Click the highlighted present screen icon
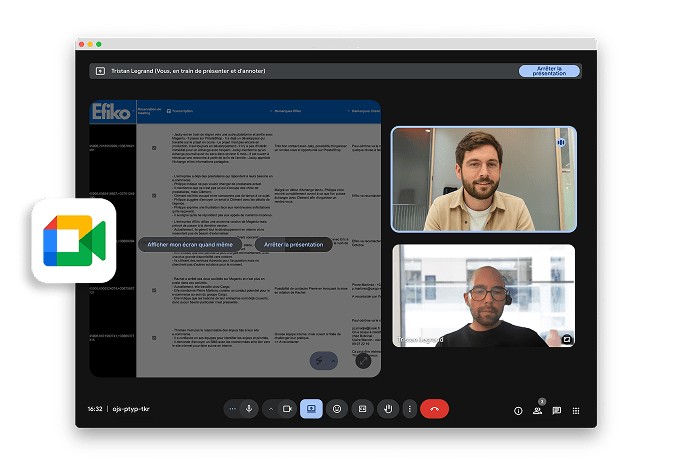This screenshot has width=673, height=467. pyautogui.click(x=311, y=409)
